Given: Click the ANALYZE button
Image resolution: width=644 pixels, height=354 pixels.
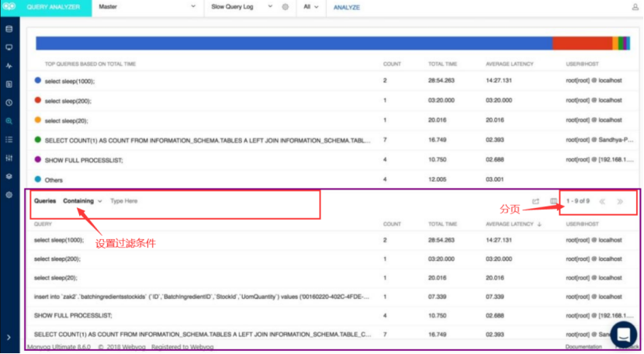Looking at the screenshot, I should (x=349, y=7).
